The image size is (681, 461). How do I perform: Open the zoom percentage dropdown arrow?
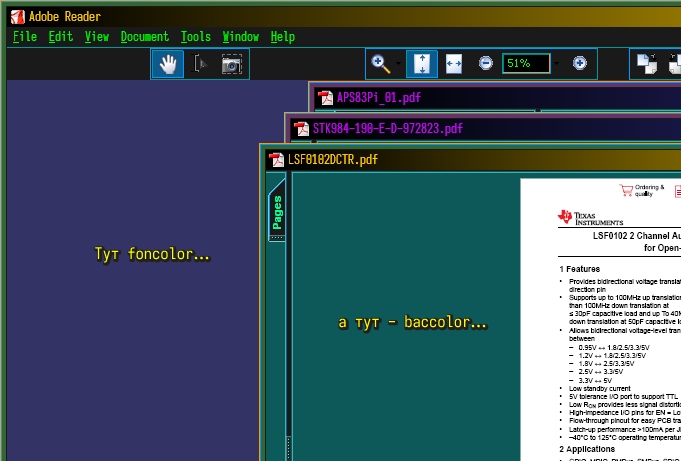pyautogui.click(x=556, y=63)
